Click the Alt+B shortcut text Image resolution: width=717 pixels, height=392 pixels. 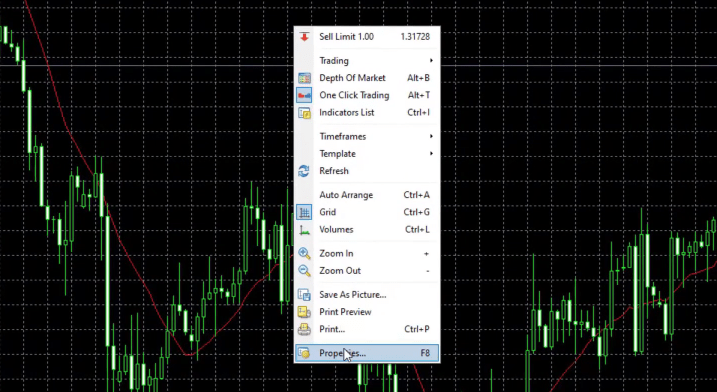click(x=418, y=78)
